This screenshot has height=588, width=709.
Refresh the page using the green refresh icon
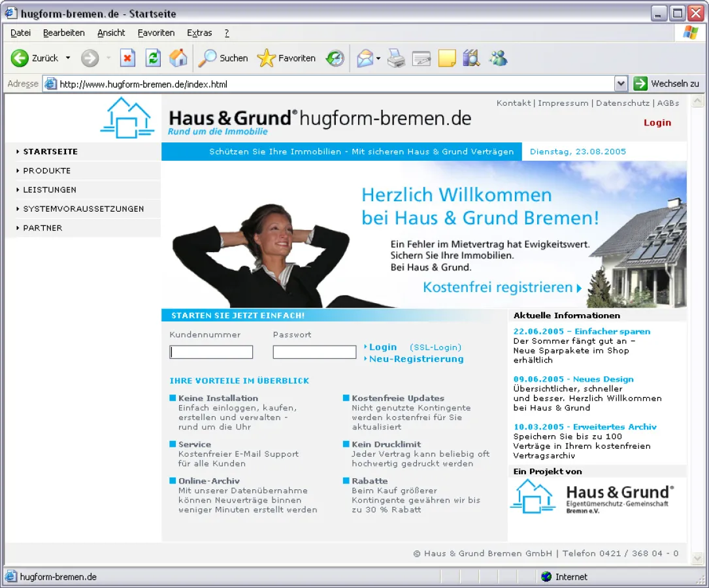pos(152,57)
